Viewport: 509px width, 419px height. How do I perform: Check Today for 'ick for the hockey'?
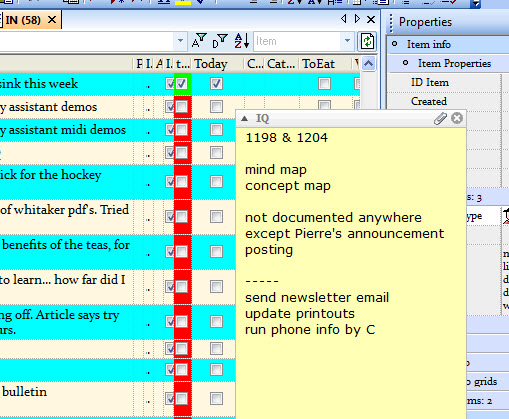(216, 182)
